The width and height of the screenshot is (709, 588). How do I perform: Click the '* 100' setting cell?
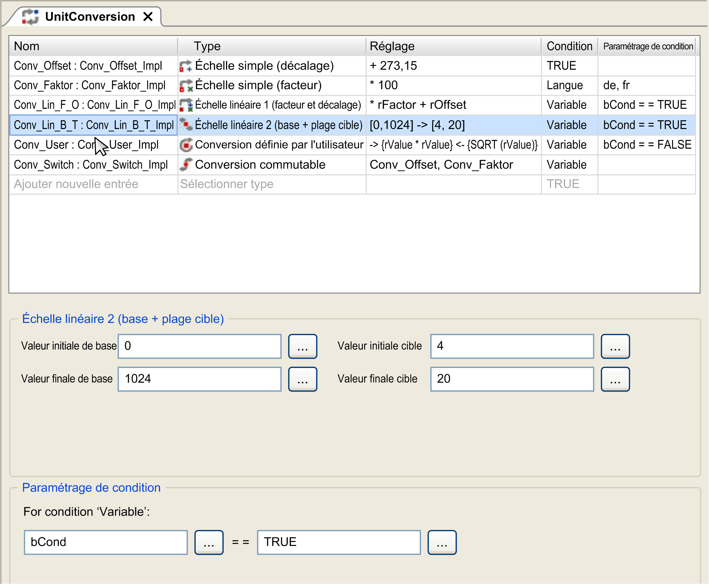pyautogui.click(x=454, y=85)
